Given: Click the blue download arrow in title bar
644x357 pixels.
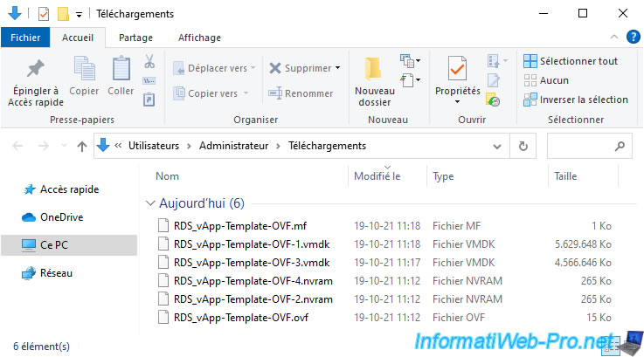Looking at the screenshot, I should 15,13.
